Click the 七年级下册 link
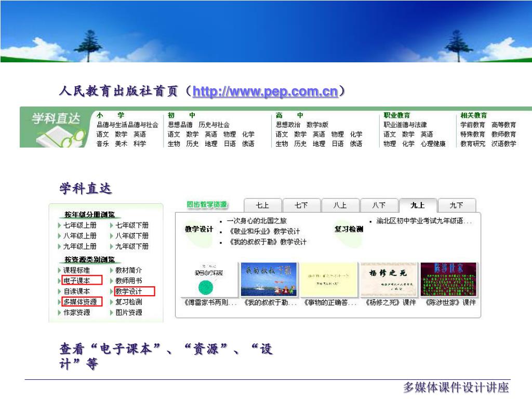Screen dimensions: 532x399 click(132, 225)
